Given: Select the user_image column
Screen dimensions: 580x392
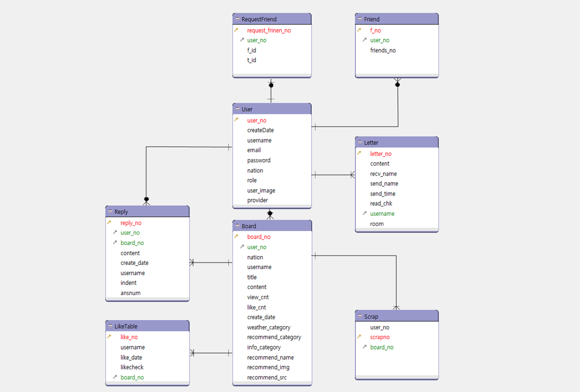Looking at the screenshot, I should click(261, 190).
